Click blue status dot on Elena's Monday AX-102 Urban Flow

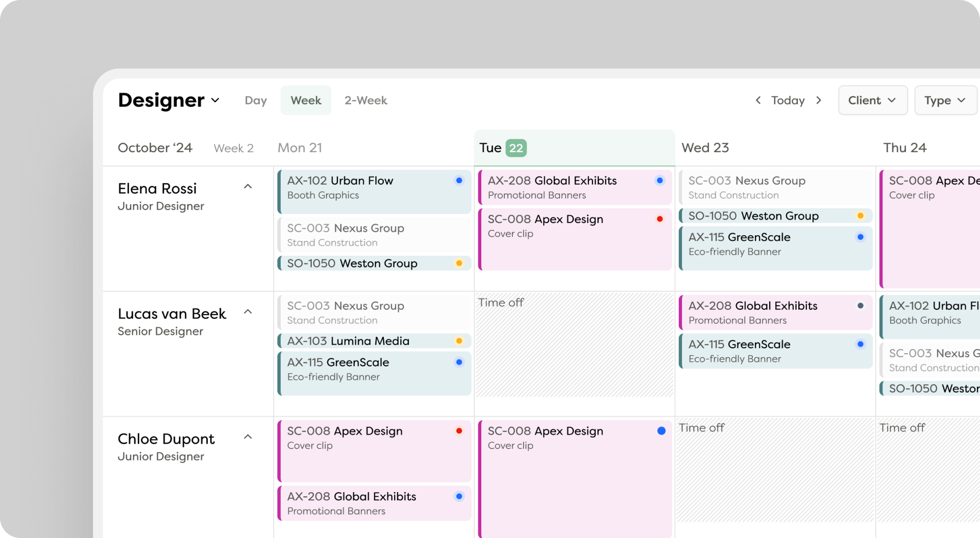[x=459, y=180]
